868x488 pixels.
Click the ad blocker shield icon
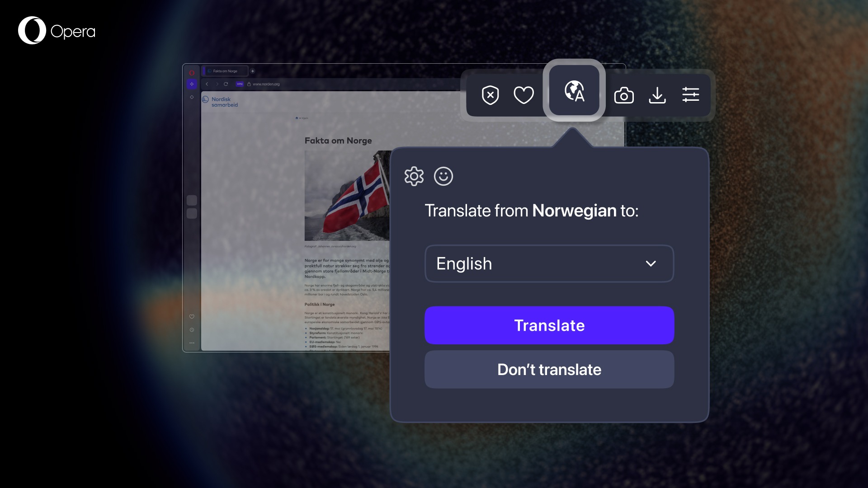(490, 95)
